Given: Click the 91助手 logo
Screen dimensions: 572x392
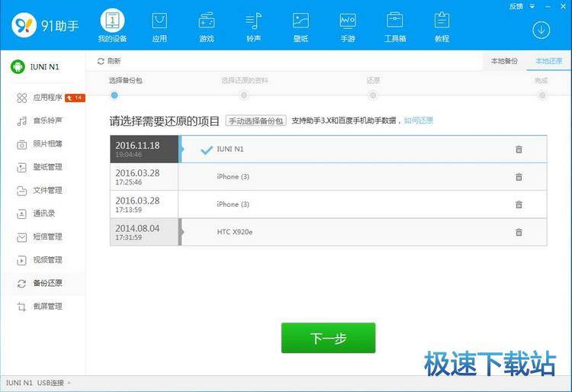Looking at the screenshot, I should [45, 25].
